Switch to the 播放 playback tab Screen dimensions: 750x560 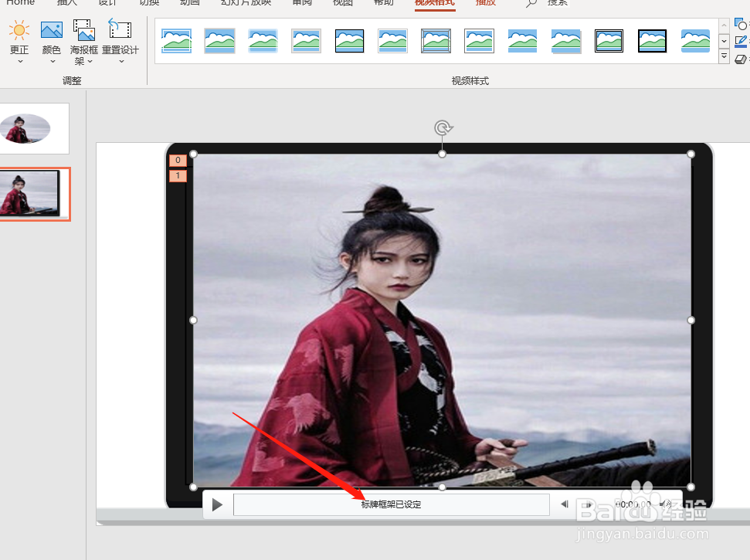tap(486, 2)
